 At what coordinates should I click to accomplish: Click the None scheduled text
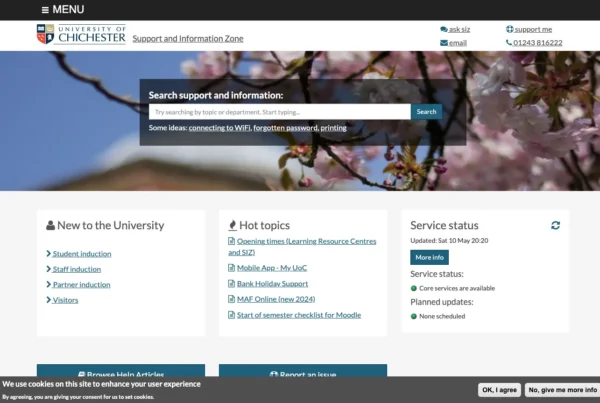pyautogui.click(x=442, y=316)
